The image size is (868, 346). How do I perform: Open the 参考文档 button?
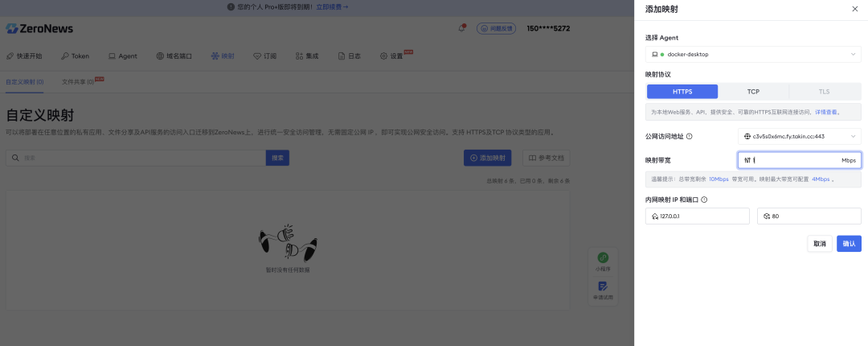click(546, 158)
